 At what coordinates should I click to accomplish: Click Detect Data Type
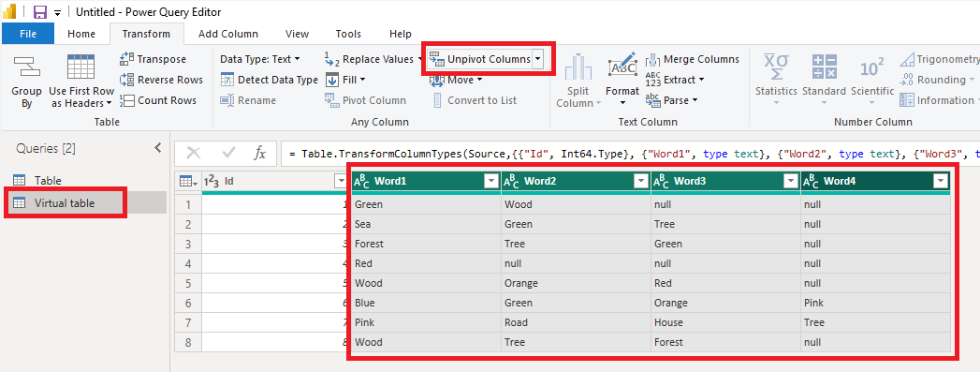pyautogui.click(x=270, y=80)
